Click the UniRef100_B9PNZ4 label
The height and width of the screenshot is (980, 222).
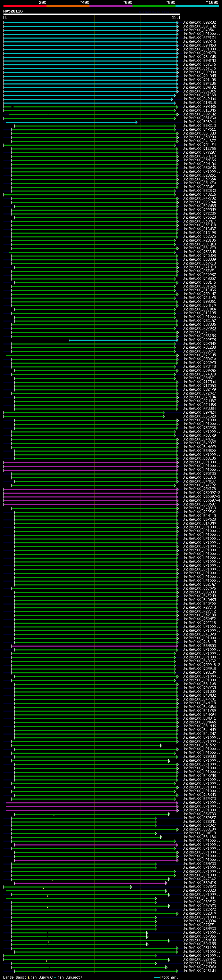199,412
